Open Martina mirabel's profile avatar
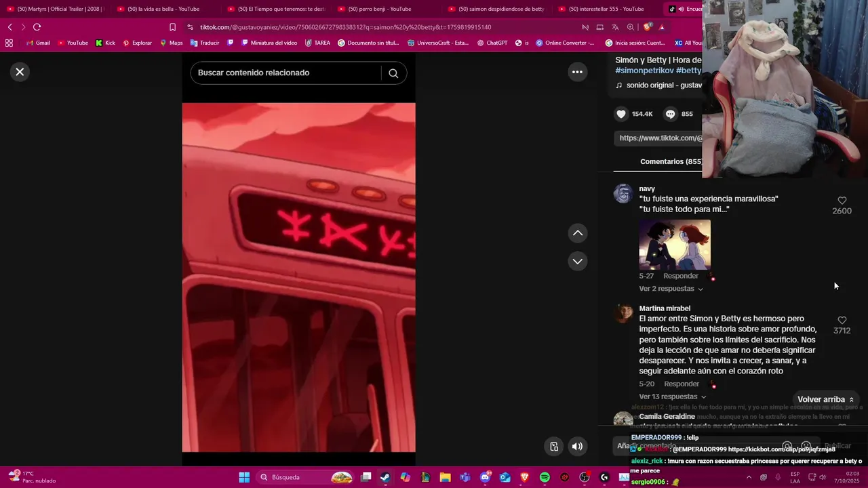 (623, 314)
